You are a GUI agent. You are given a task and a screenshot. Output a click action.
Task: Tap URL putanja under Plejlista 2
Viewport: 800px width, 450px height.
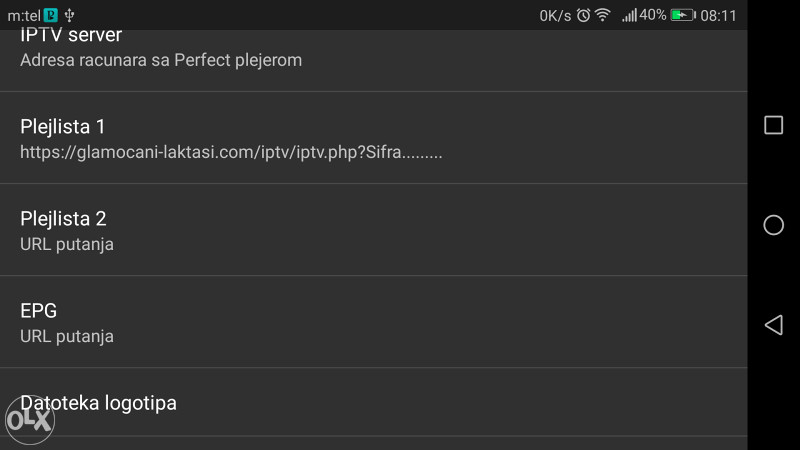click(67, 244)
